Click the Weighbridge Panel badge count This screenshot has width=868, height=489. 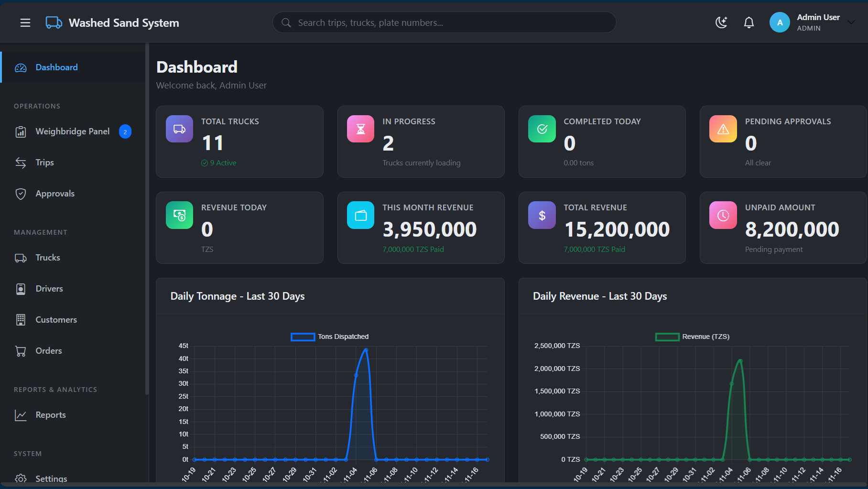(125, 132)
